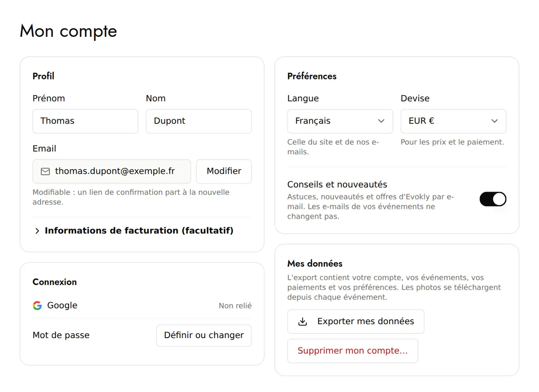
Task: Toggle off Conseils et nouveautés switch
Action: click(493, 199)
